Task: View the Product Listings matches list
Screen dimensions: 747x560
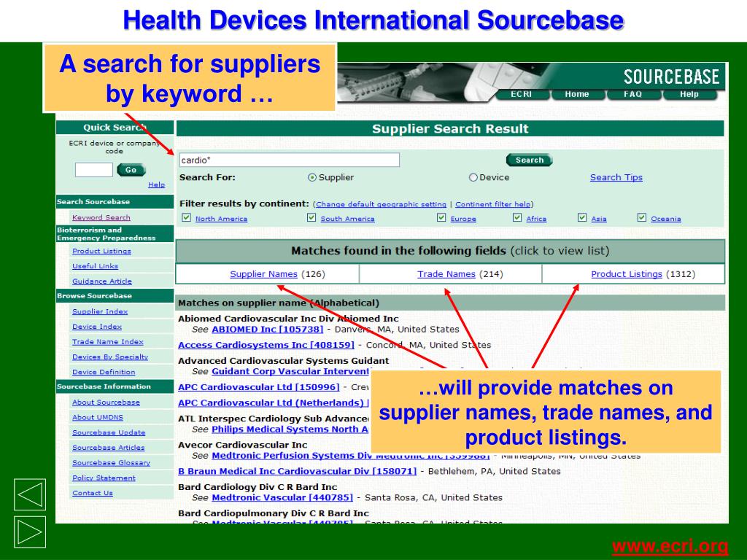Action: 627,274
